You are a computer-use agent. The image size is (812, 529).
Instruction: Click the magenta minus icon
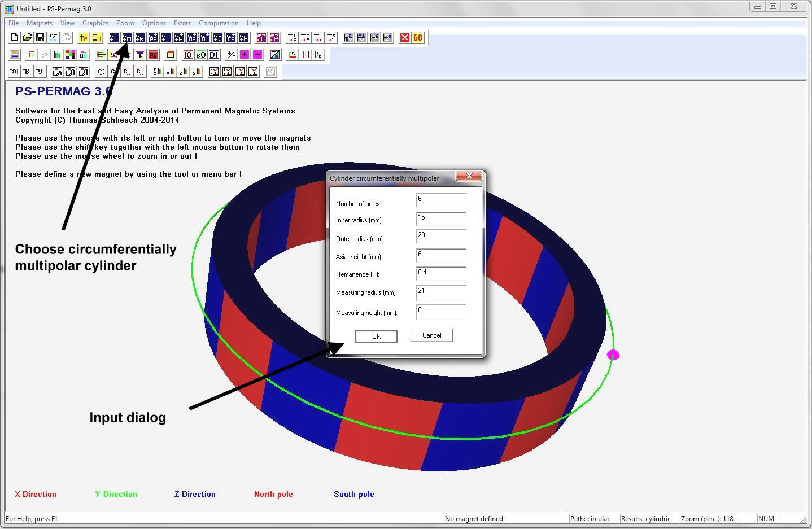point(257,55)
